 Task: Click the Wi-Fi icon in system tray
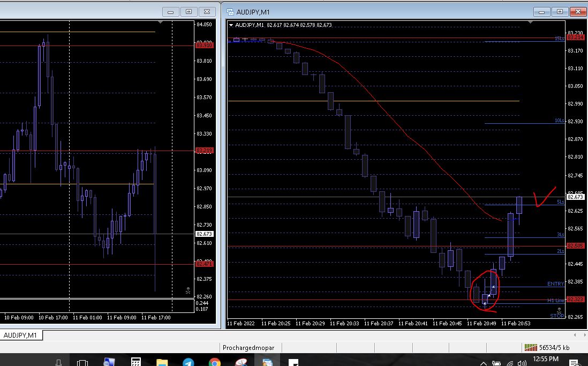pos(510,363)
